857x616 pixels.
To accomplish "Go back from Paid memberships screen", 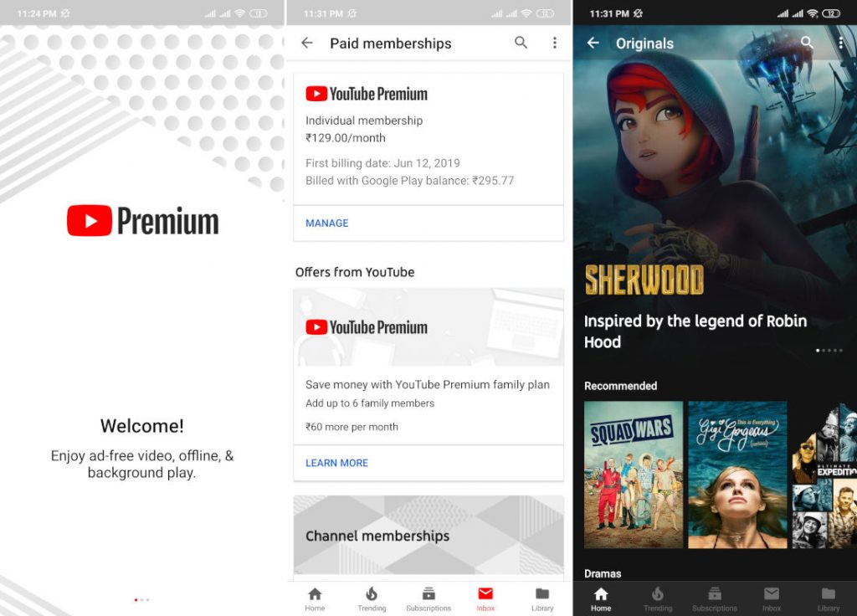I will [307, 43].
